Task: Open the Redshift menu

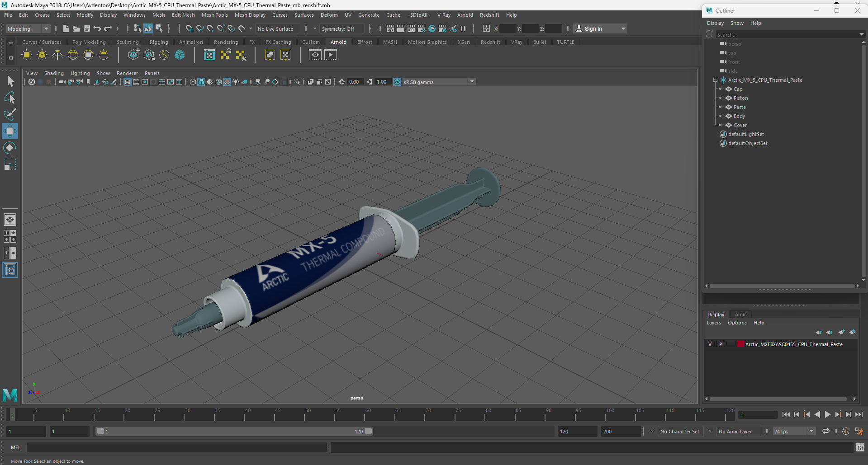Action: pos(489,15)
